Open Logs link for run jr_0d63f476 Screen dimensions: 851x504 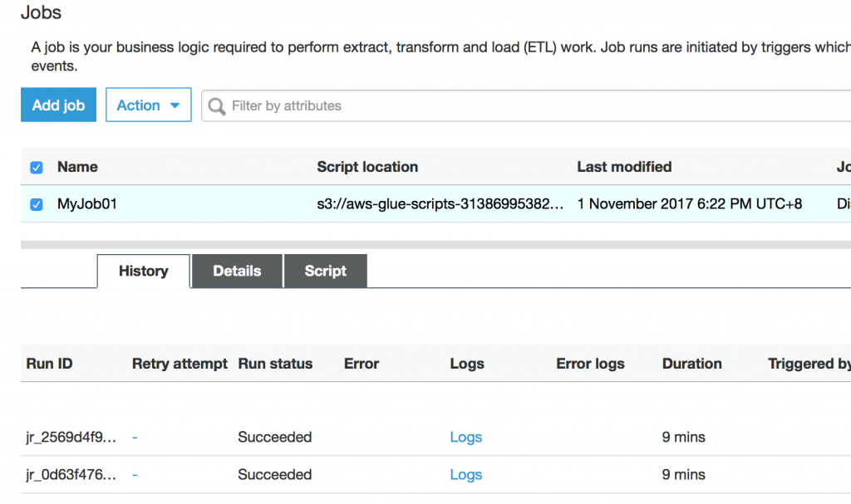point(465,475)
